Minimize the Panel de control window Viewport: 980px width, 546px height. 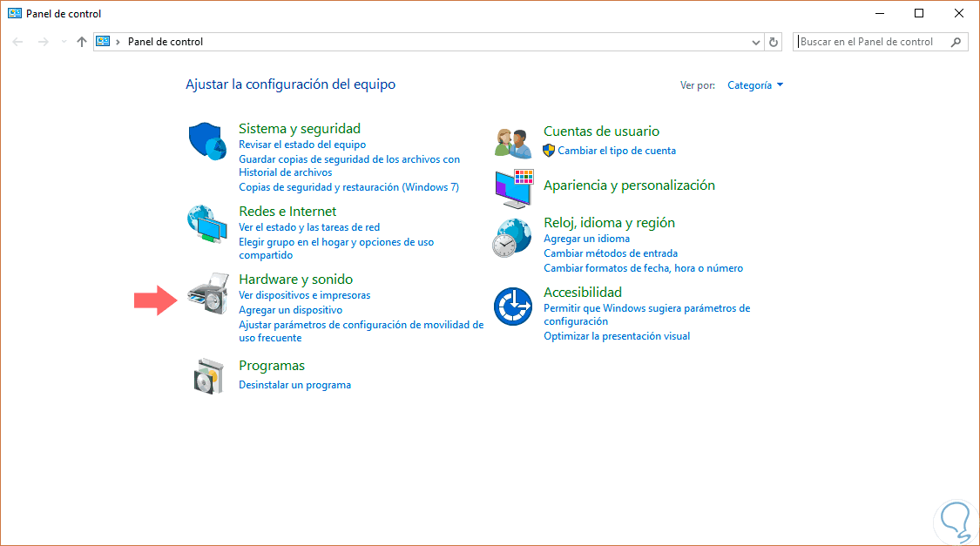pos(879,13)
